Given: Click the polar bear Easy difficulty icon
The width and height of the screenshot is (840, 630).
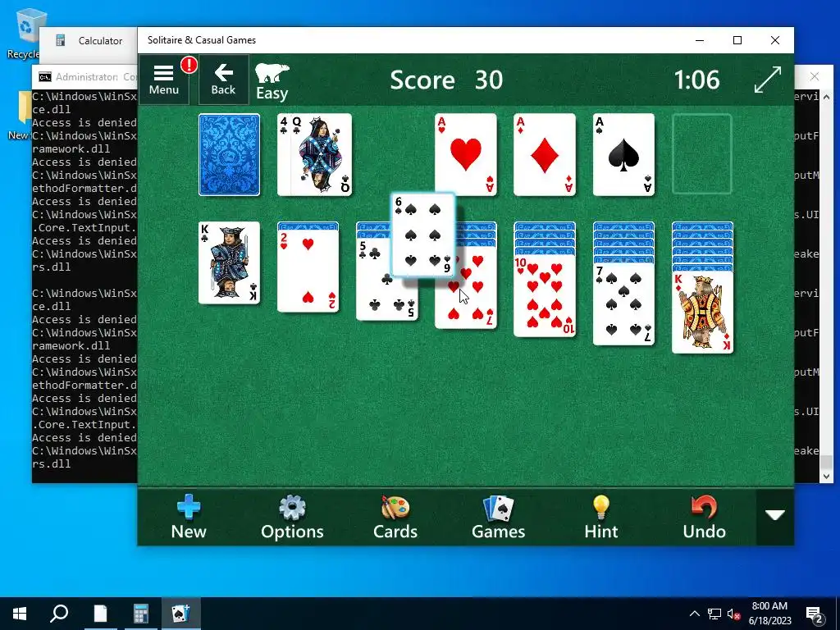Looking at the screenshot, I should (272, 81).
